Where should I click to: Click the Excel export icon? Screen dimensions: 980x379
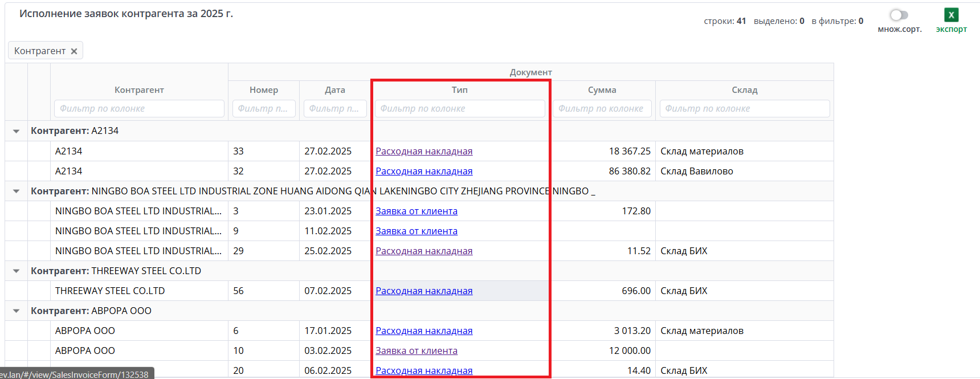[951, 15]
